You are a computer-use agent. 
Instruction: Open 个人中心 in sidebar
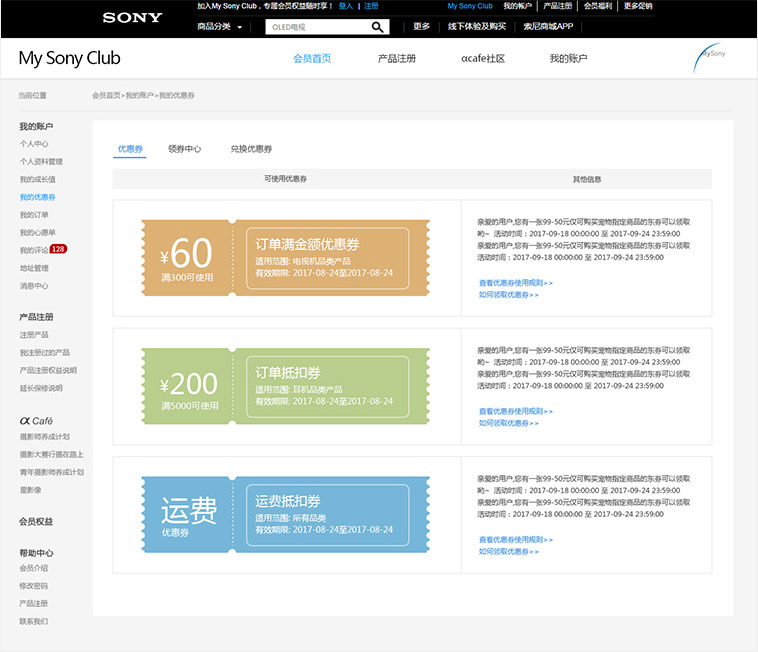[34, 144]
